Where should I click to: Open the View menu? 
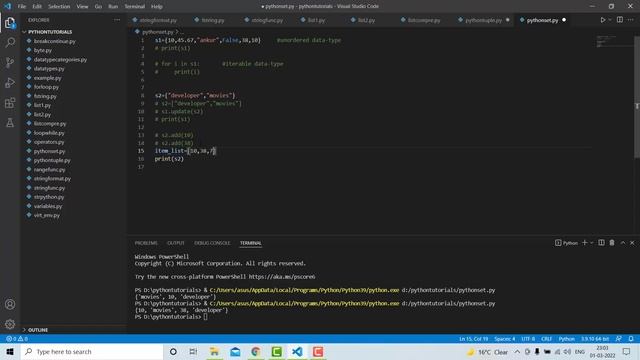tap(82, 7)
